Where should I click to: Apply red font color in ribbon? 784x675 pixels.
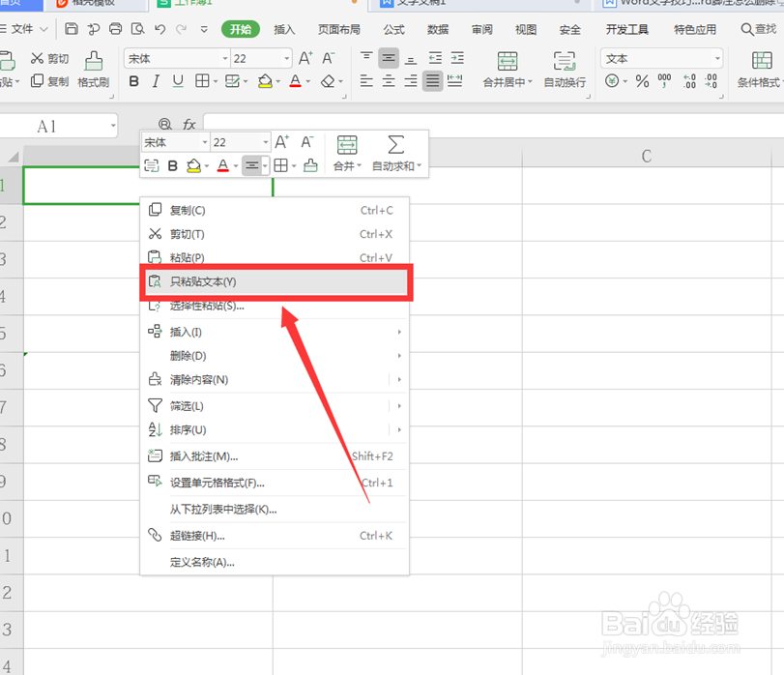(296, 81)
